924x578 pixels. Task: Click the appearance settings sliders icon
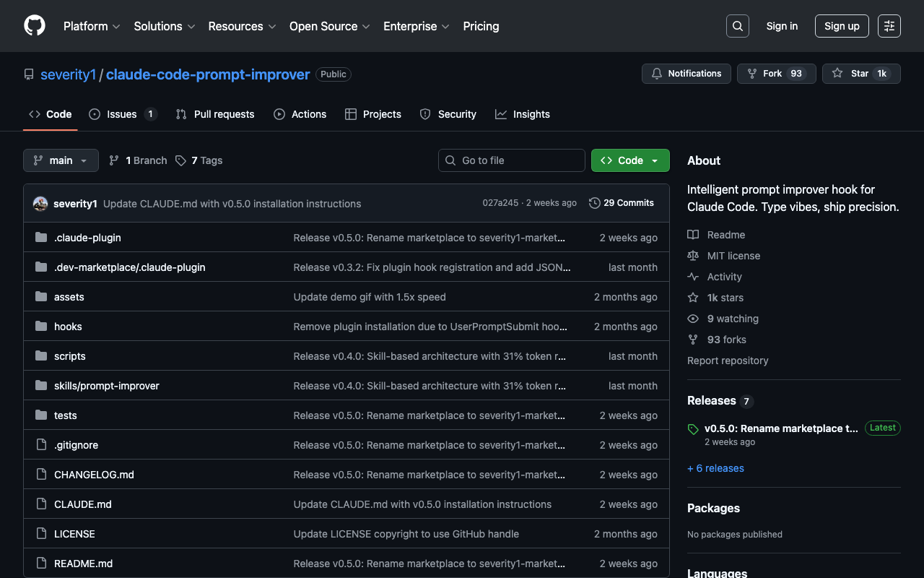889,26
